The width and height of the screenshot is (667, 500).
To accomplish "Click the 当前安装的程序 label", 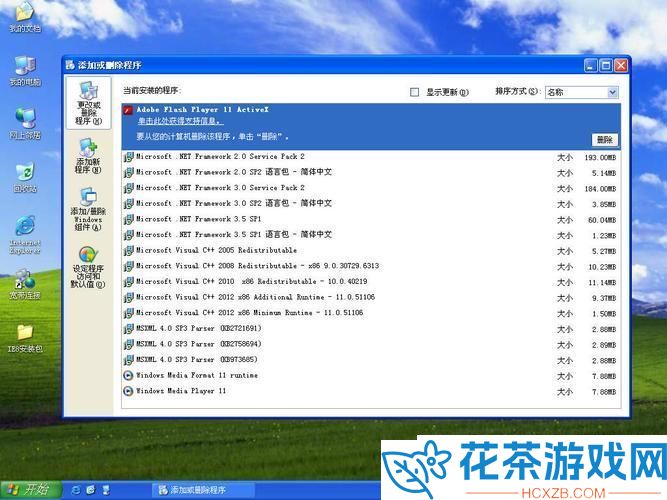I will click(x=152, y=90).
